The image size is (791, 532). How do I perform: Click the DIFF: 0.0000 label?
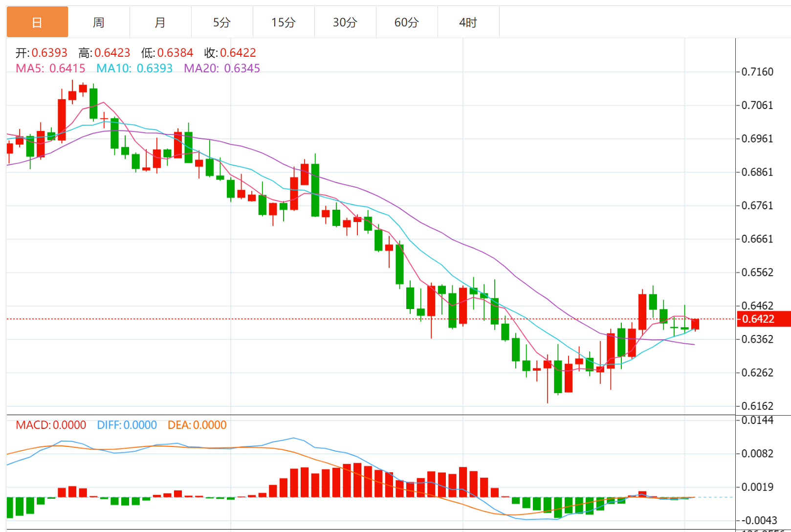pyautogui.click(x=127, y=425)
